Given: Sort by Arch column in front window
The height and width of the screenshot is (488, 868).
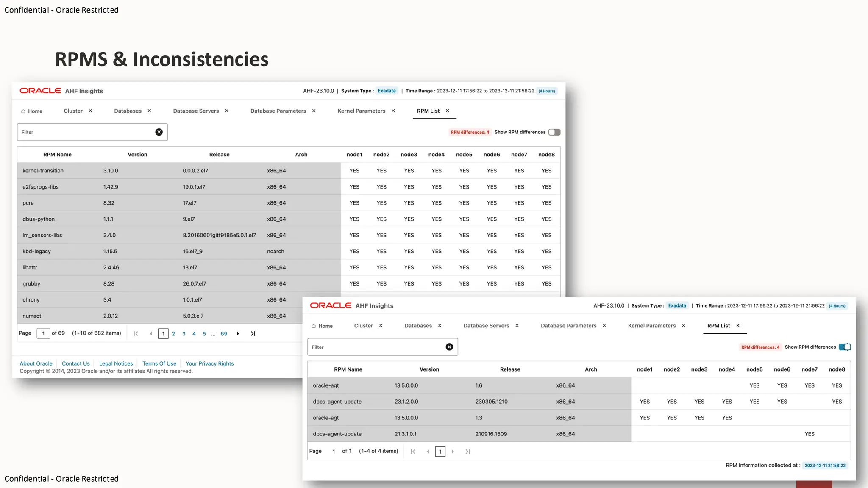Looking at the screenshot, I should click(591, 369).
